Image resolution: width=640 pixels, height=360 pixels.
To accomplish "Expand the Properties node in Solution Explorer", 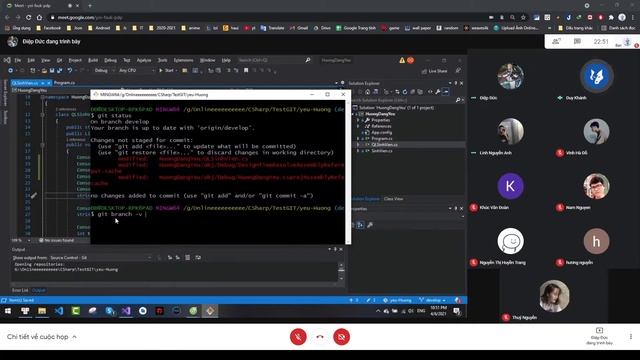I will pyautogui.click(x=358, y=120).
